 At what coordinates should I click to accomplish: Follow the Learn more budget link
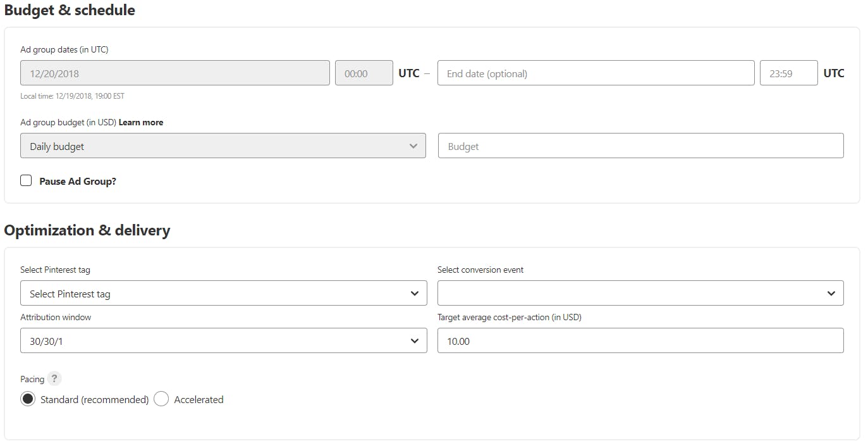click(140, 122)
